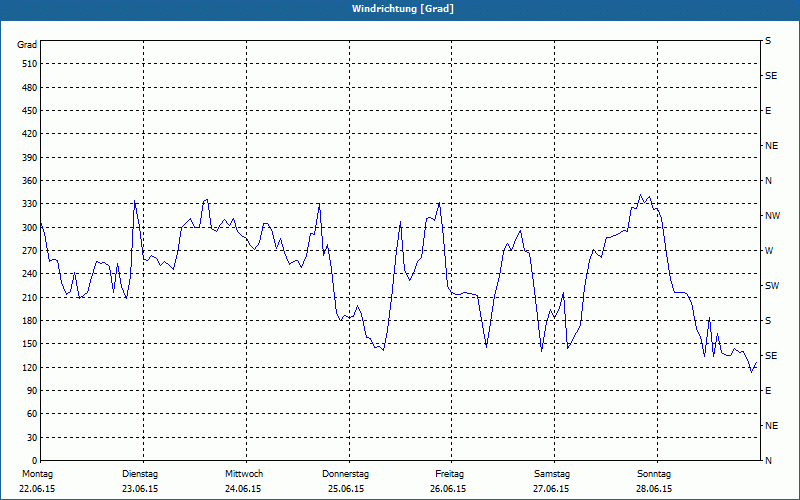The width and height of the screenshot is (800, 500).
Task: Select the 360 y-axis tick label
Action: pyautogui.click(x=29, y=181)
